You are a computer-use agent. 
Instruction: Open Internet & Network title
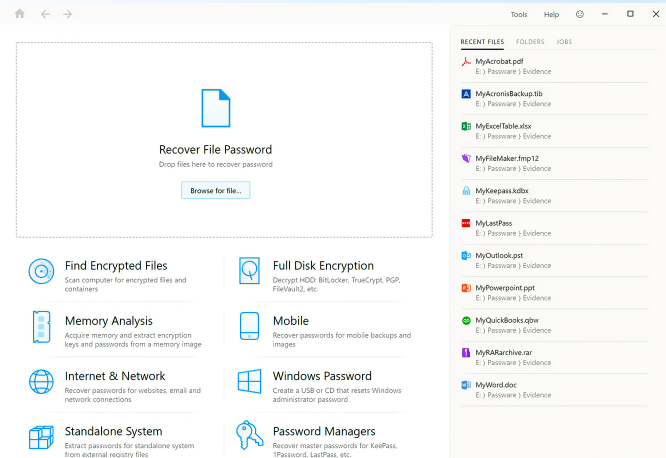pos(115,376)
